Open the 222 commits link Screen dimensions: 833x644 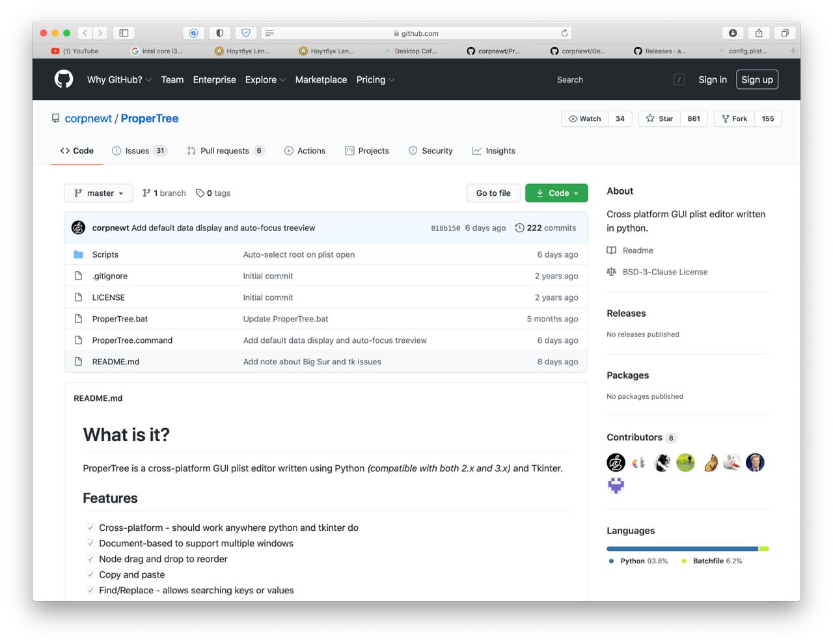(x=545, y=228)
